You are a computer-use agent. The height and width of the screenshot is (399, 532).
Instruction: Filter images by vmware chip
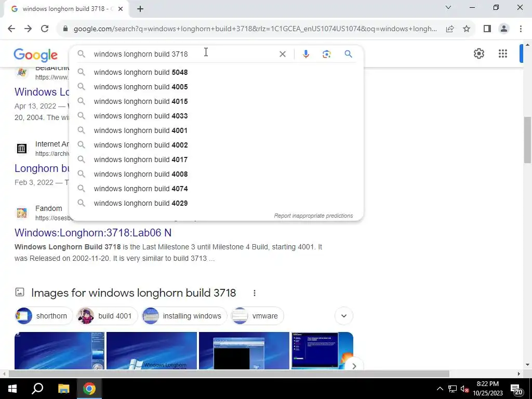point(257,316)
